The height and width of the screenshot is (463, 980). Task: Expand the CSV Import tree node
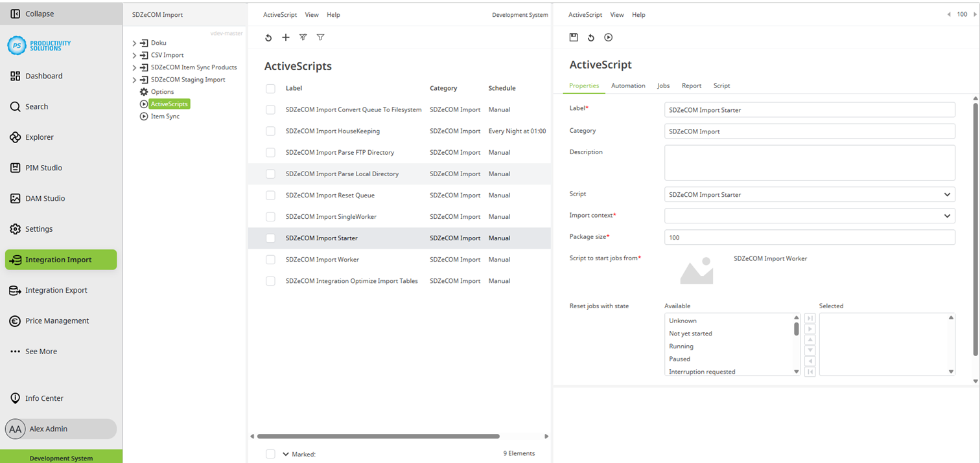[x=134, y=56]
